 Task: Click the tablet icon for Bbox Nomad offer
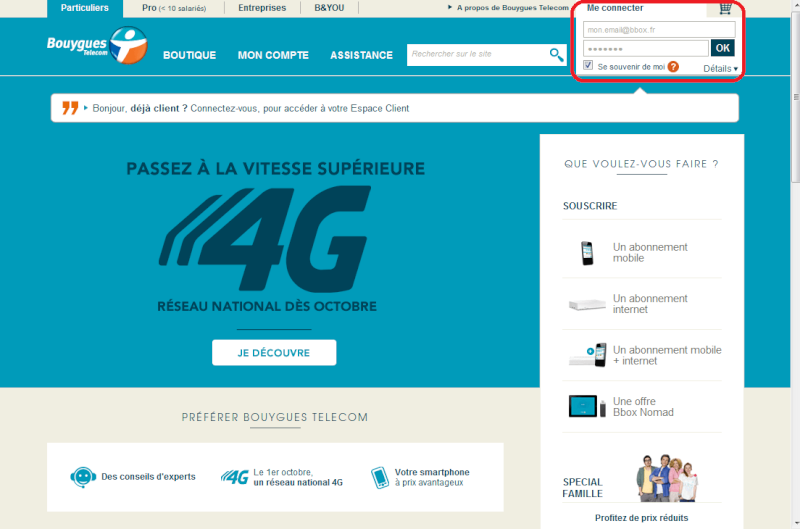pyautogui.click(x=587, y=407)
